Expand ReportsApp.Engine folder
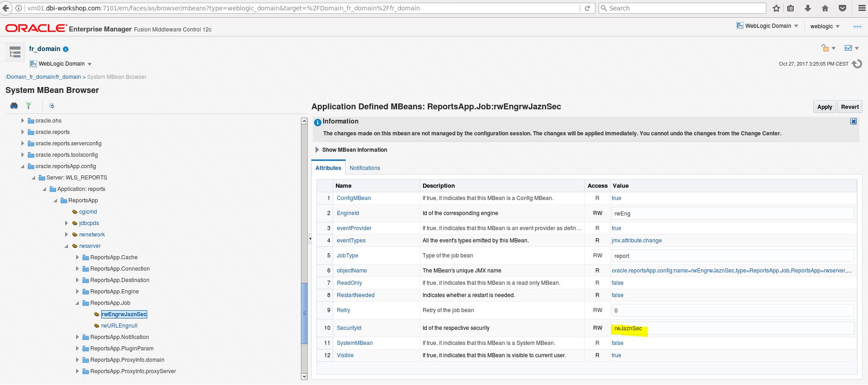868x385 pixels. pyautogui.click(x=77, y=292)
